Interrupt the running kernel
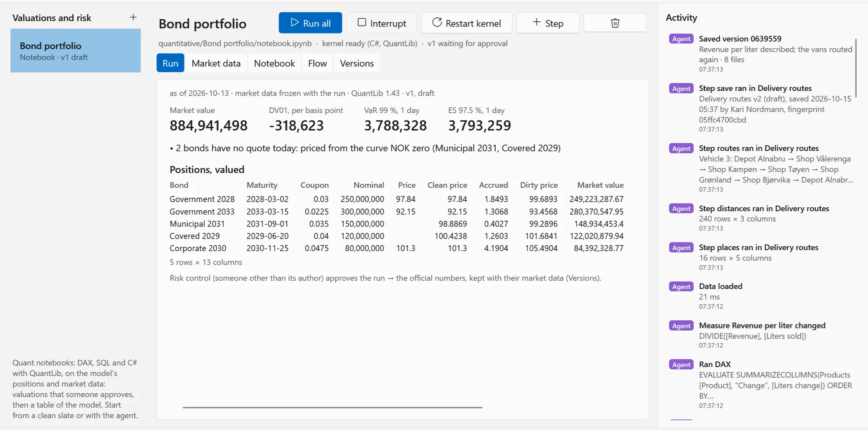This screenshot has width=868, height=431. click(x=382, y=23)
